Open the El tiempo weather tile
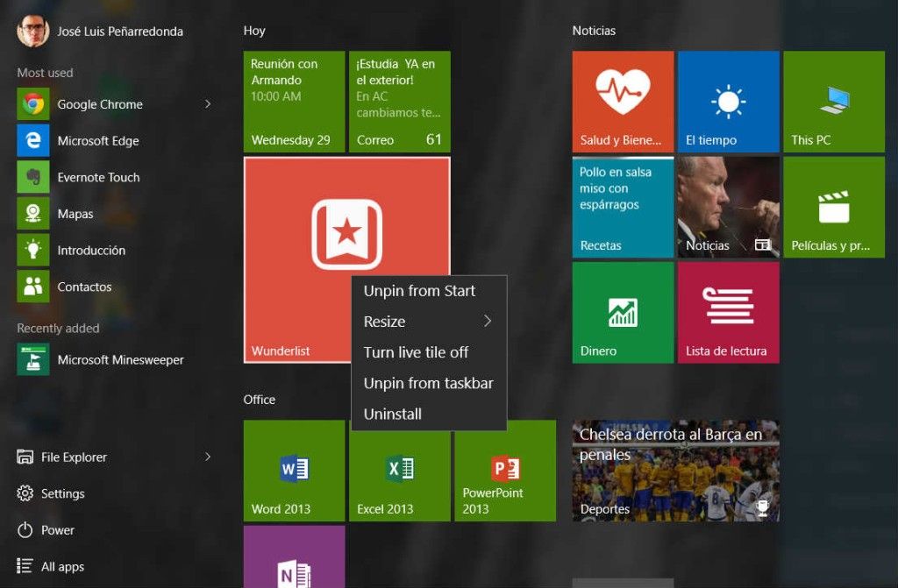898x588 pixels. [x=729, y=102]
